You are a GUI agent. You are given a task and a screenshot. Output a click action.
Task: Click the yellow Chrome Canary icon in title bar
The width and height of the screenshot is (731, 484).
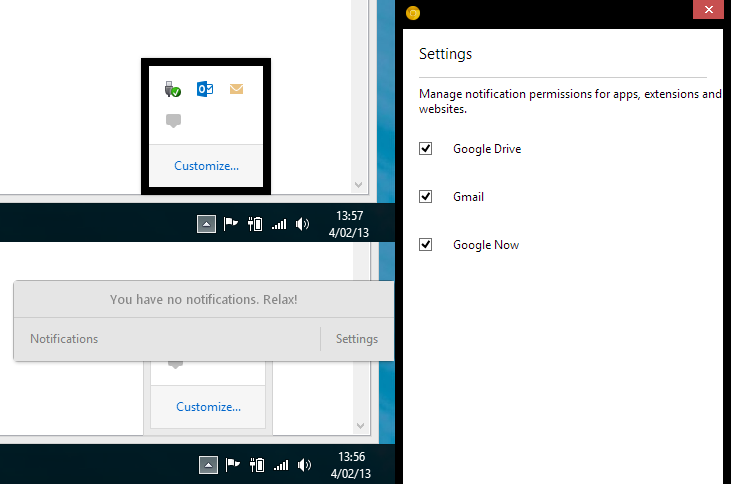413,13
